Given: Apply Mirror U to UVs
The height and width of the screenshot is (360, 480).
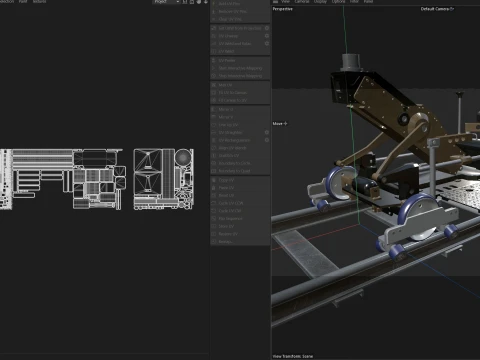Looking at the screenshot, I should [x=240, y=109].
